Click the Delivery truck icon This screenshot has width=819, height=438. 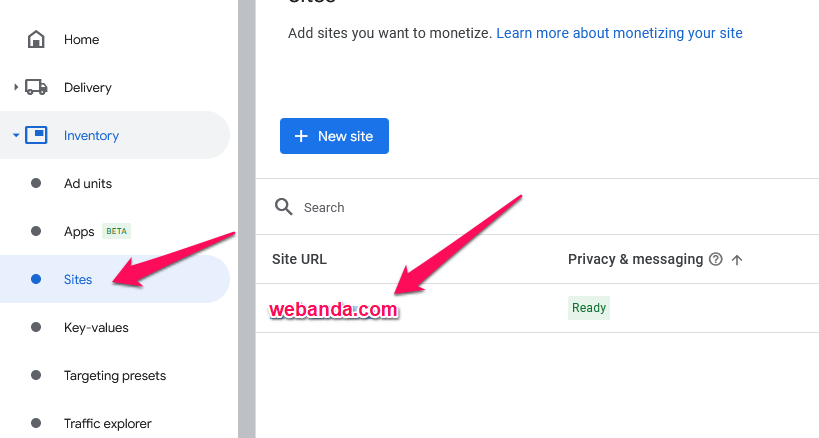(x=36, y=88)
